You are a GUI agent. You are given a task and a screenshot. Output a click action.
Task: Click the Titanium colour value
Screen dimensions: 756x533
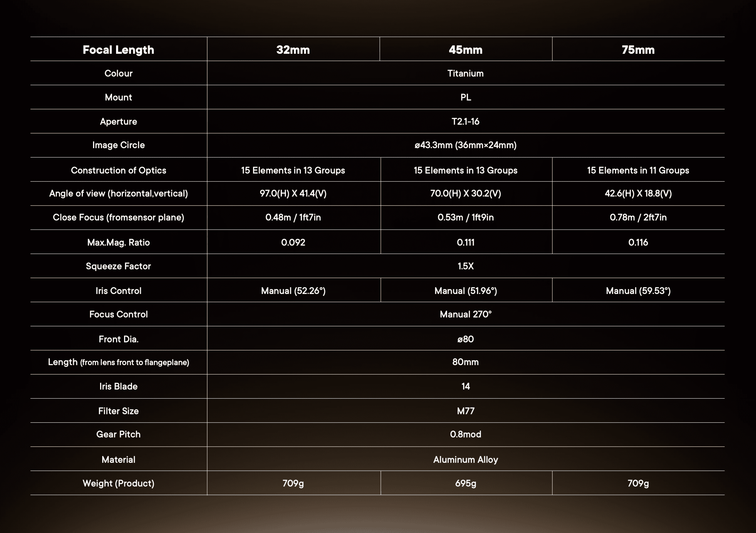tap(465, 73)
